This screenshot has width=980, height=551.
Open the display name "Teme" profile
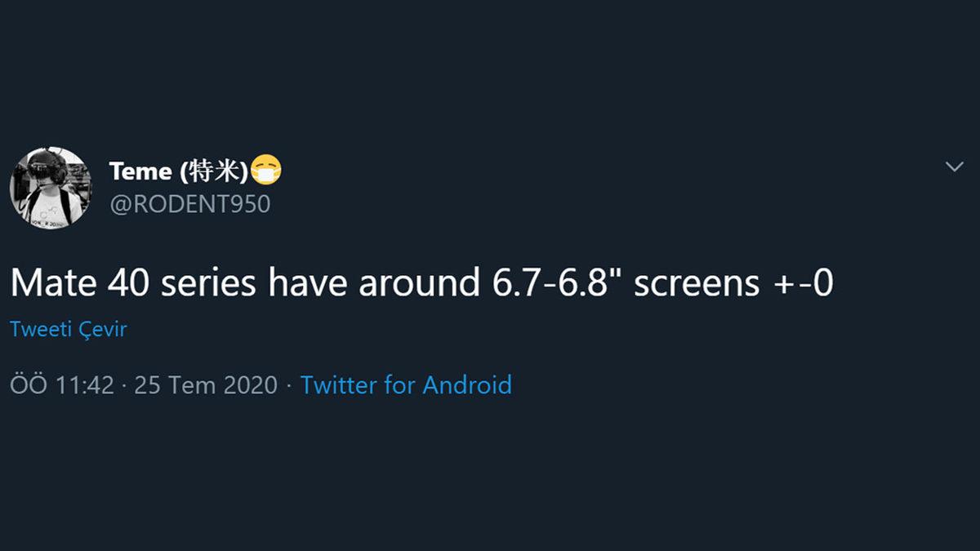click(x=140, y=171)
